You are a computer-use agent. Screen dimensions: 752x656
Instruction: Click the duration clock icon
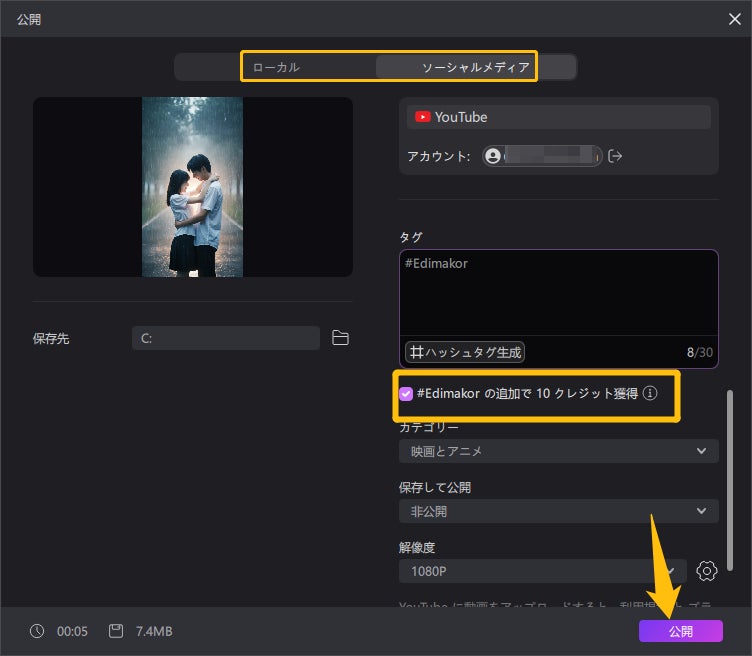pyautogui.click(x=37, y=631)
